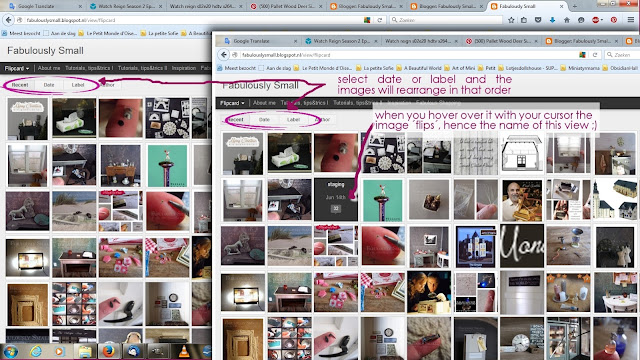Click the round grey icon next to Home

581,20
